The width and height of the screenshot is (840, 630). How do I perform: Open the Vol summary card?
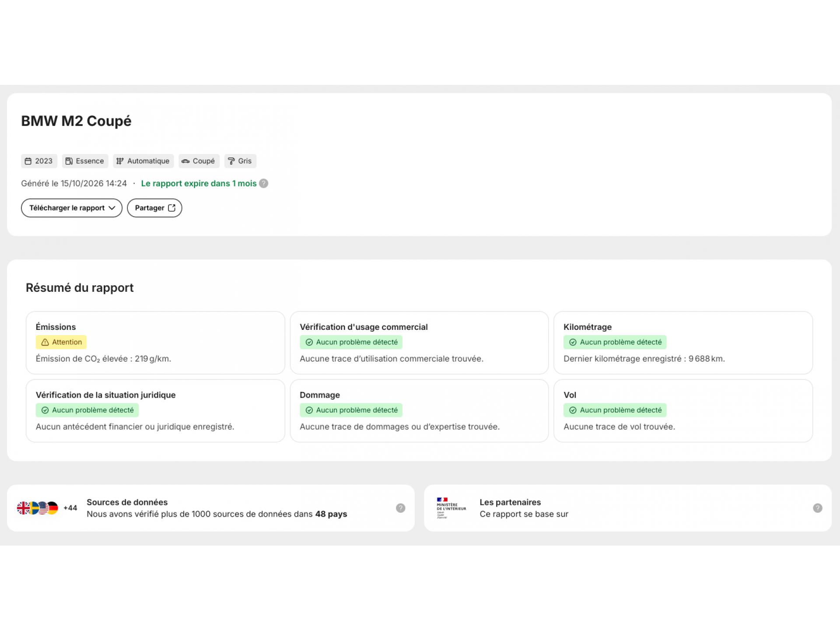click(683, 410)
